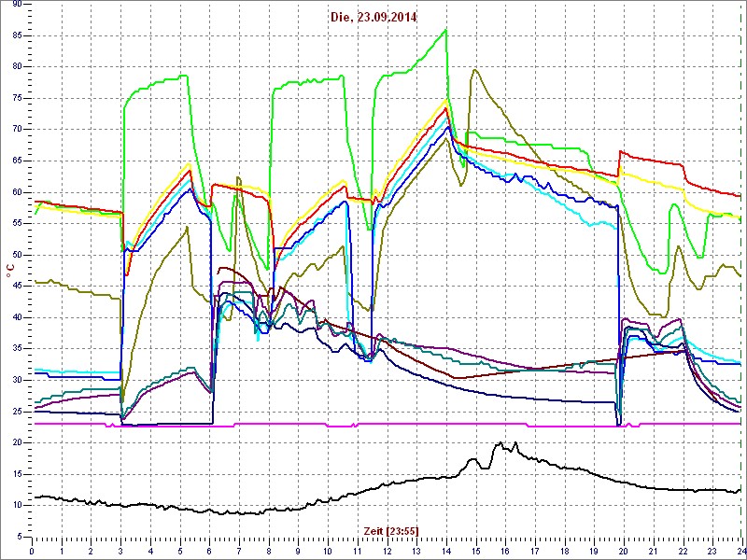Click the y-axis value 85
Image resolution: width=747 pixels, height=560 pixels.
point(16,35)
